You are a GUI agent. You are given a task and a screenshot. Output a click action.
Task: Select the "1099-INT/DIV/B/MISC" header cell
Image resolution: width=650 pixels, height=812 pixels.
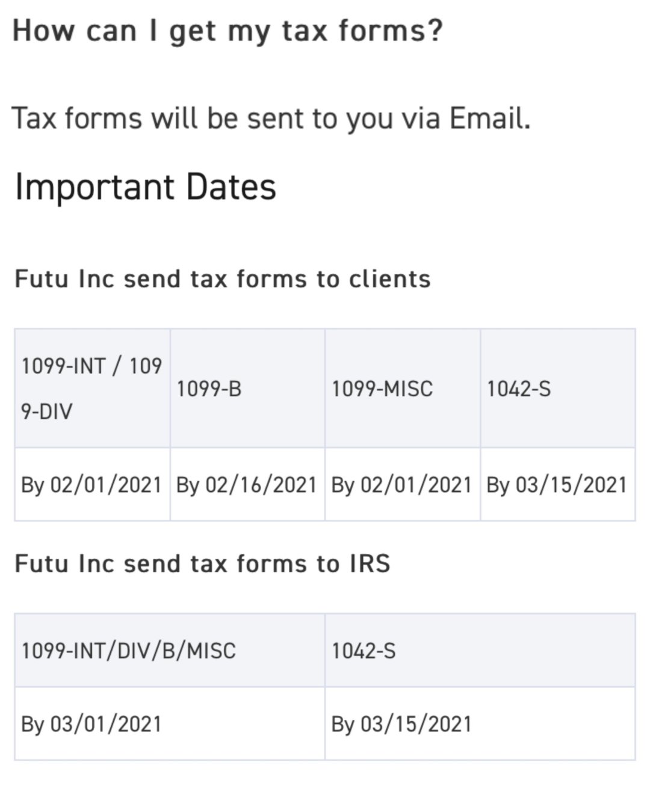click(x=129, y=651)
